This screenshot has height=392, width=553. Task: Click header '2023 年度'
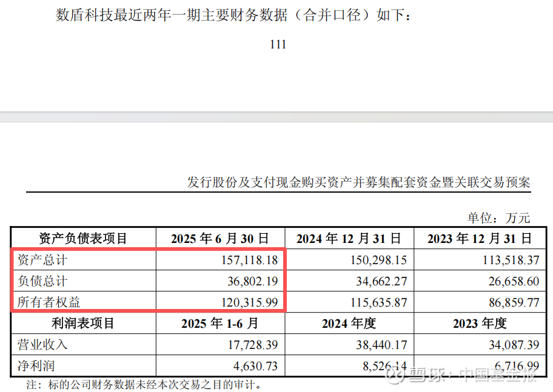(480, 324)
